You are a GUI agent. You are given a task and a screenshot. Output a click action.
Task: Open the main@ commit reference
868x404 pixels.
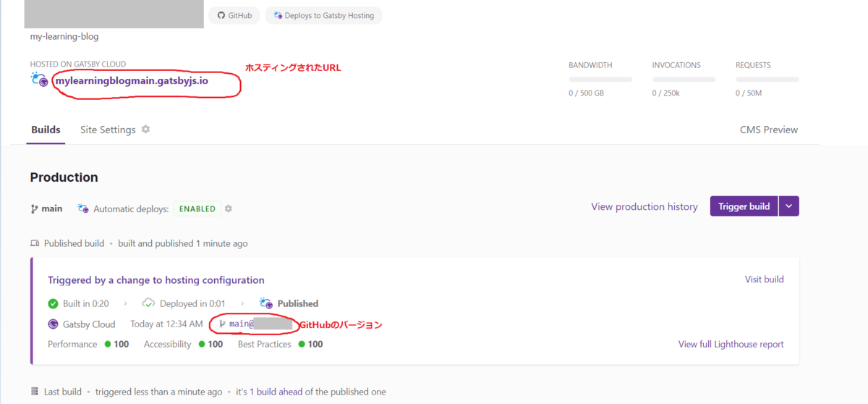pyautogui.click(x=255, y=324)
